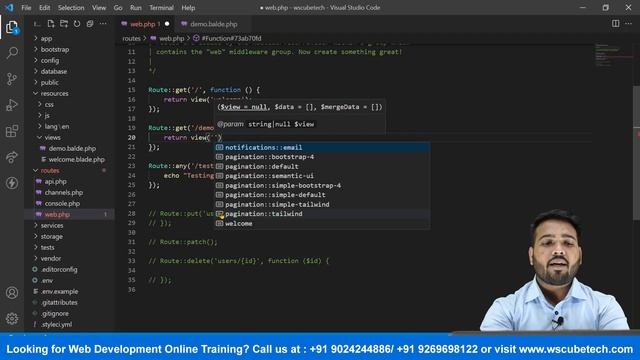Click routes in the breadcrumb
640x360 pixels.
[131, 38]
